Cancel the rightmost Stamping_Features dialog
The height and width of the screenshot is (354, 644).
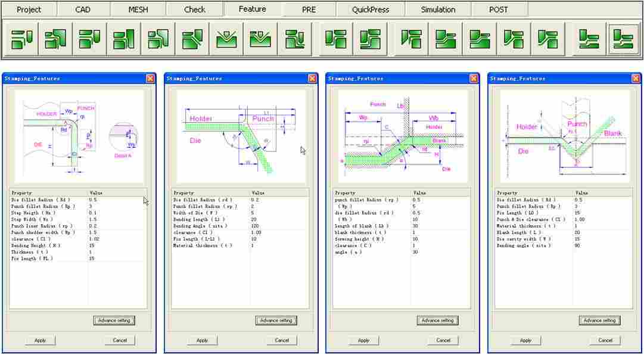(605, 340)
